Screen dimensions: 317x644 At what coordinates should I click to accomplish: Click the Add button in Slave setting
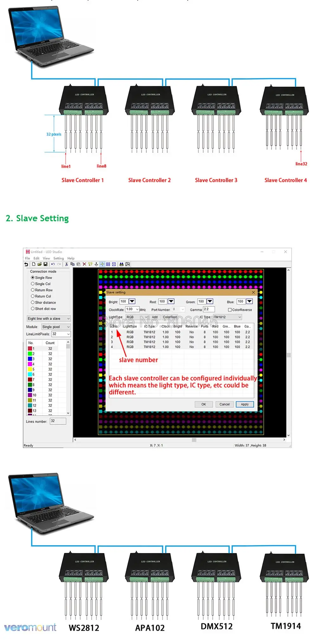(x=155, y=317)
